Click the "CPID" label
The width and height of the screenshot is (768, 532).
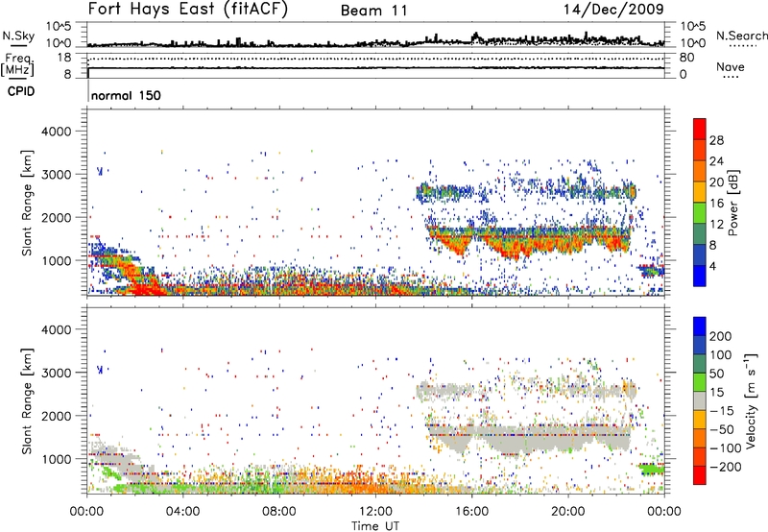[21, 91]
